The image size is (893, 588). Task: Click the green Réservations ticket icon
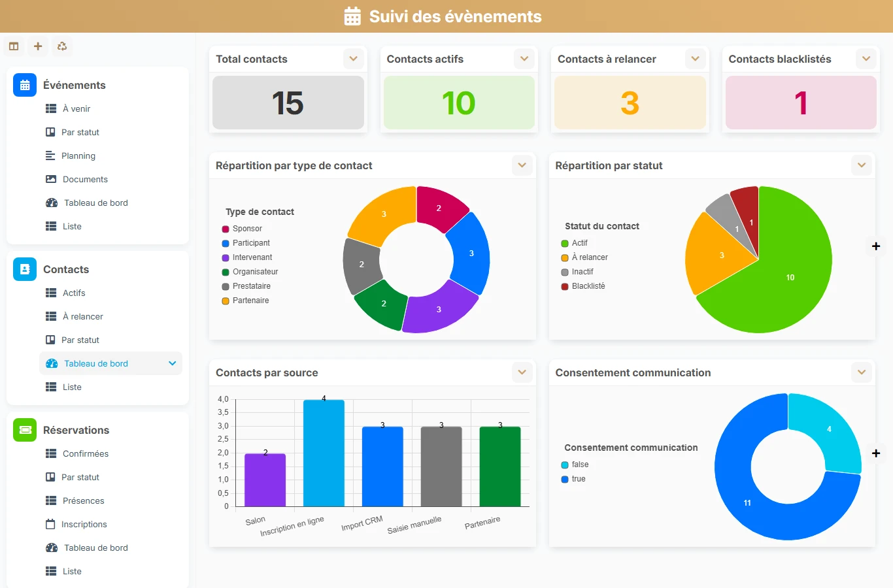click(x=25, y=430)
